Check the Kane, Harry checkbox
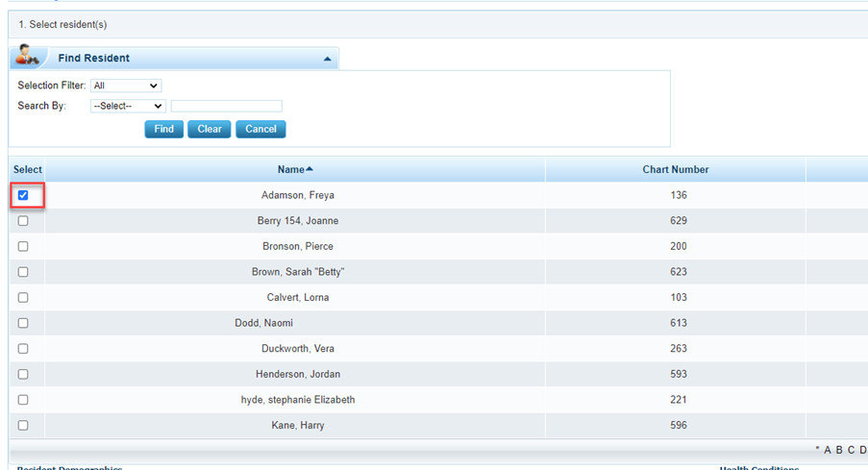868x470 pixels. [x=23, y=425]
